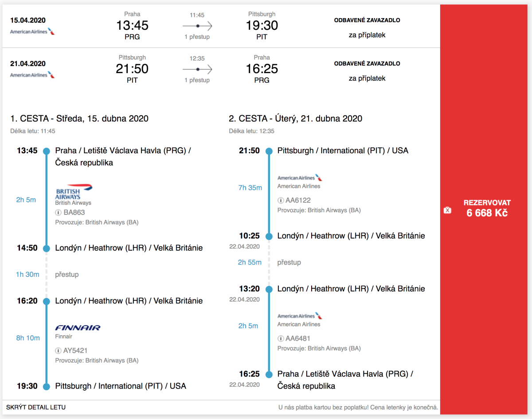Click the British Airways logo
The image size is (532, 419).
tap(74, 192)
